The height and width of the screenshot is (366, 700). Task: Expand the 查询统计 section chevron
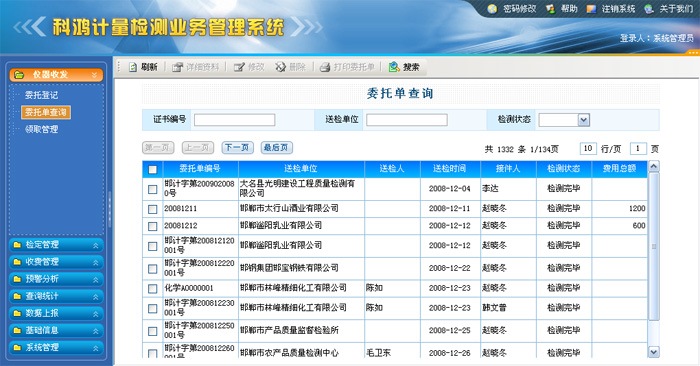(x=96, y=297)
